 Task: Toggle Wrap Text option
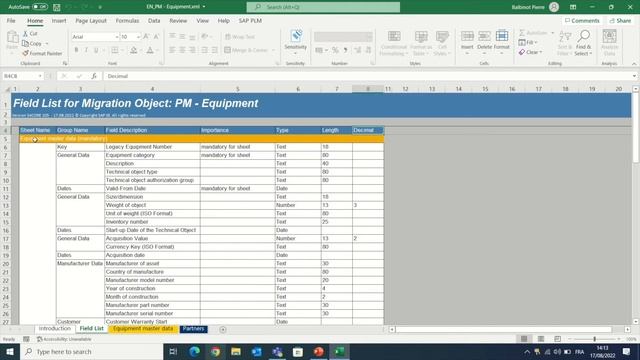[x=240, y=37]
